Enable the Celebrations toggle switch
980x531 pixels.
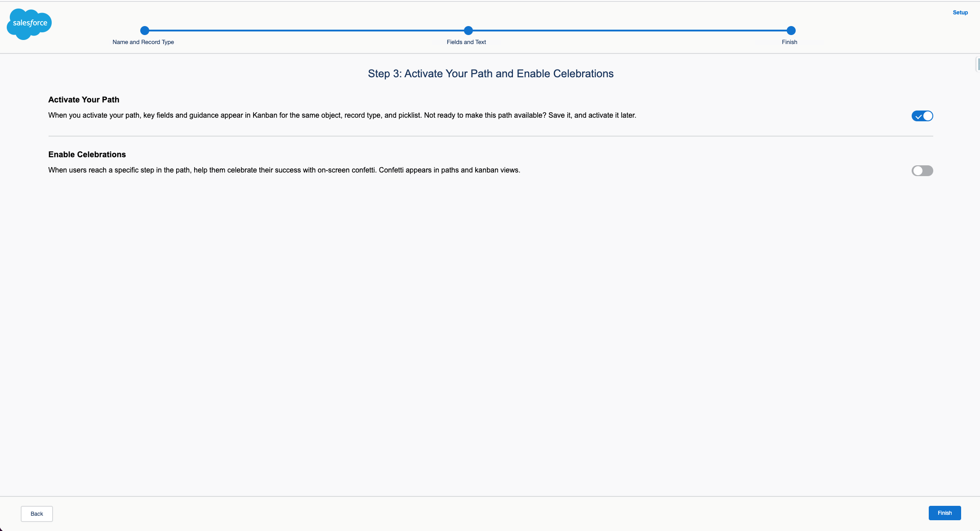pyautogui.click(x=922, y=171)
